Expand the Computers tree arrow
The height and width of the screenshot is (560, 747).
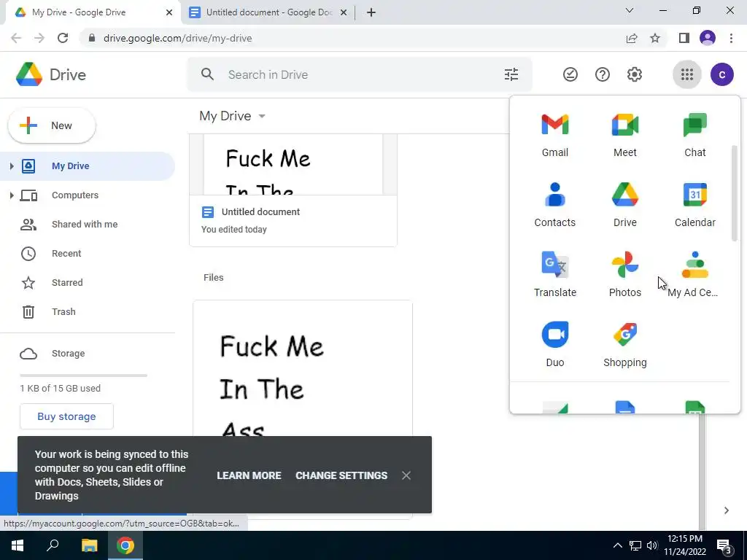12,195
